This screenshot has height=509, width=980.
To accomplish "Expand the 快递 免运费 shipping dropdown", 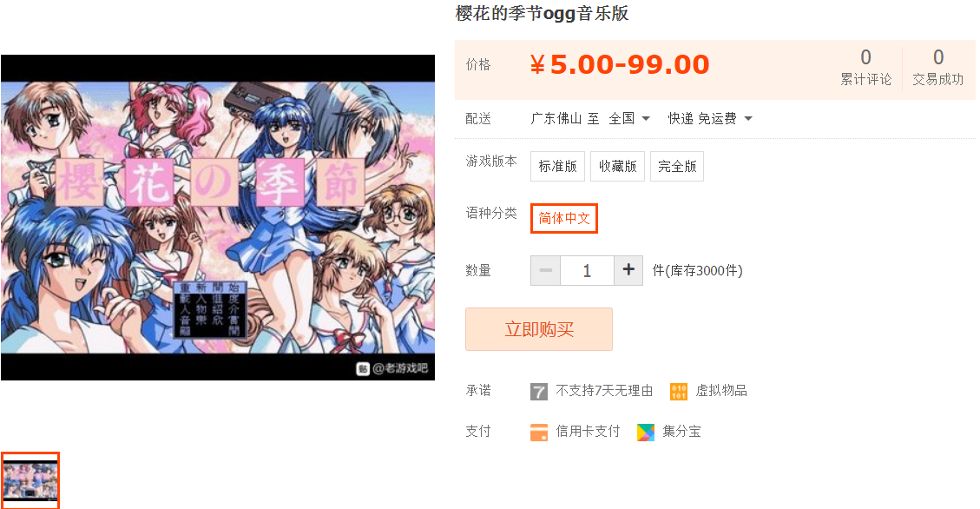I will 710,118.
